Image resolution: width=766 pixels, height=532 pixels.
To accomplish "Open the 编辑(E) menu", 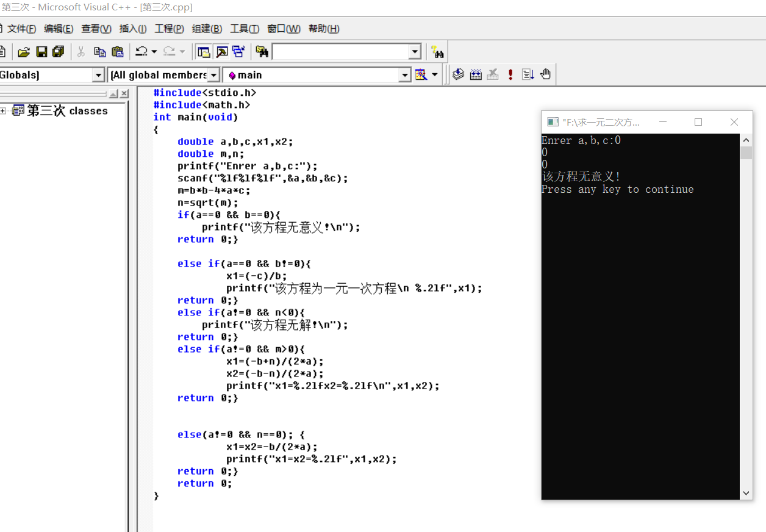I will tap(59, 29).
